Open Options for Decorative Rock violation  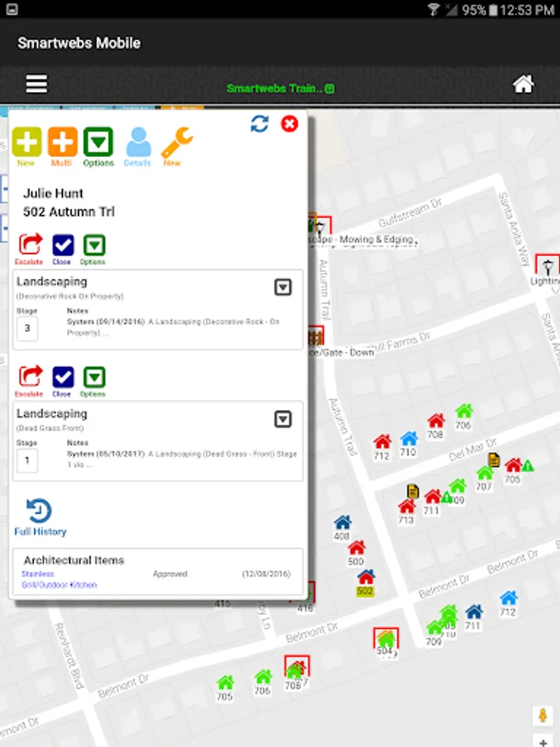pos(95,246)
